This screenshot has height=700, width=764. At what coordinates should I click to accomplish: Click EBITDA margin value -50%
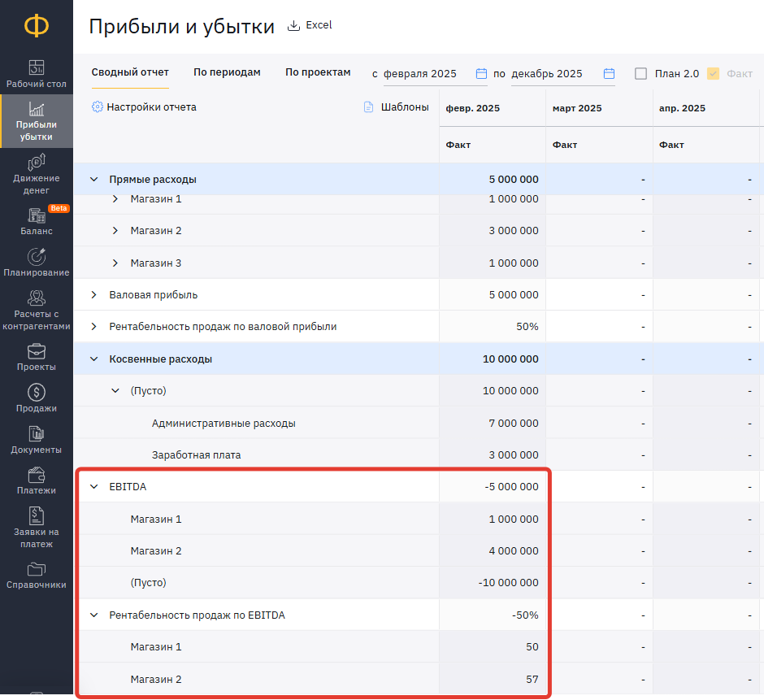[525, 615]
